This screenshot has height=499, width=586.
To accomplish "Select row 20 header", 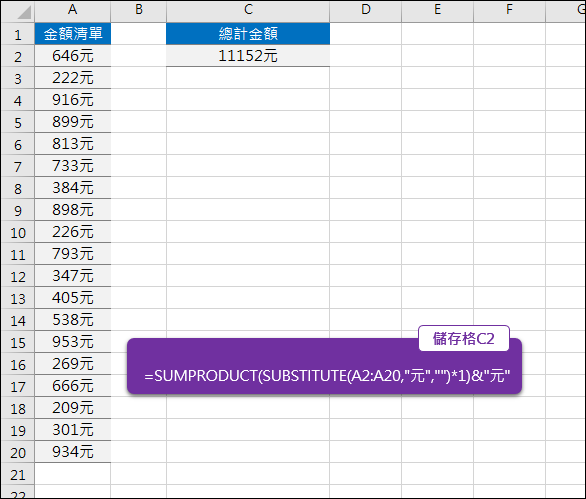I will coord(18,452).
